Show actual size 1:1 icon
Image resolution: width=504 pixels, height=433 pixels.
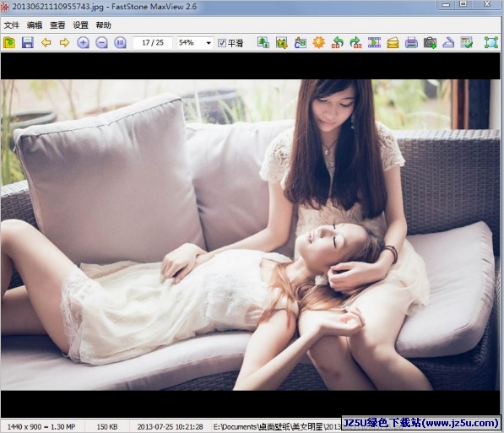pyautogui.click(x=120, y=42)
